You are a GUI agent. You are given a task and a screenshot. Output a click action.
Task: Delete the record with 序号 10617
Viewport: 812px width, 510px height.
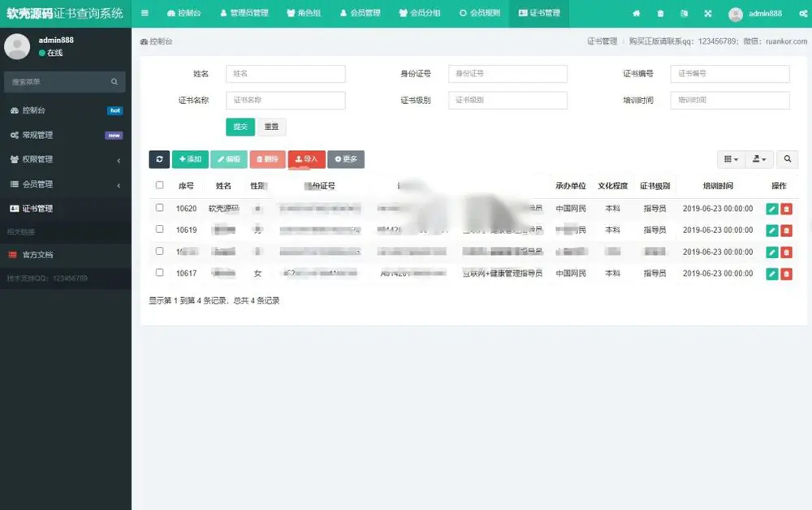(x=786, y=274)
